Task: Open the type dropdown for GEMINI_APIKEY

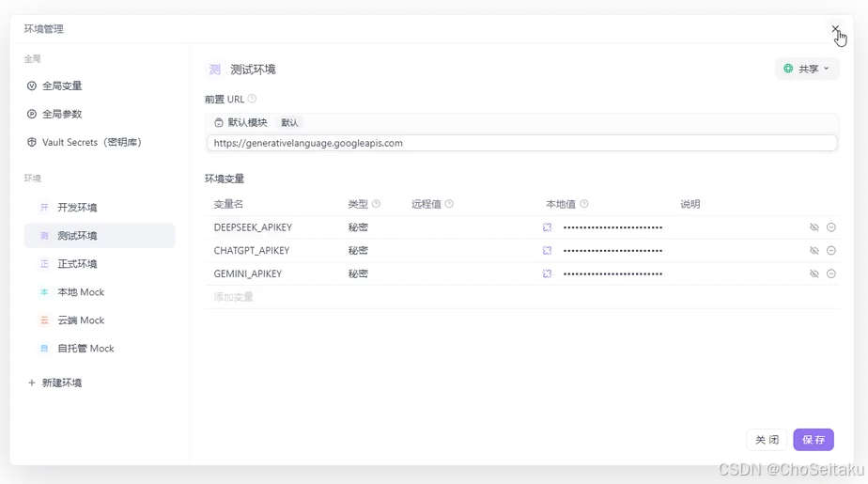Action: pos(358,273)
